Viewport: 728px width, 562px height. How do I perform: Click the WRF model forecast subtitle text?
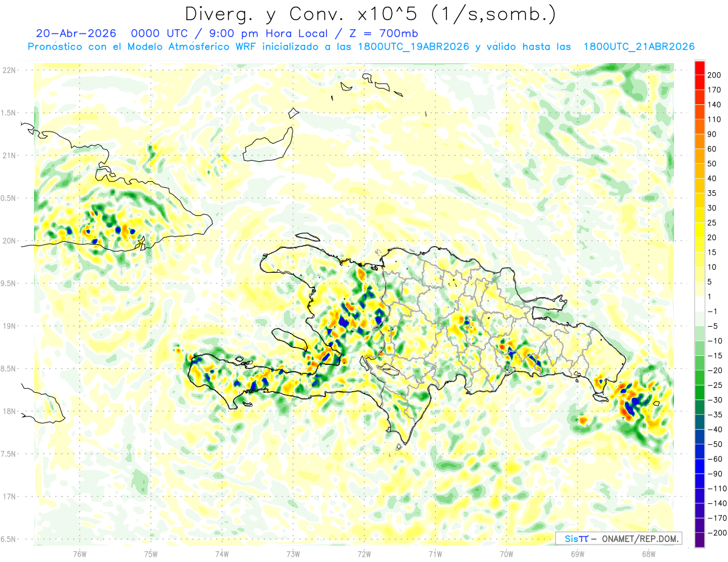(361, 47)
